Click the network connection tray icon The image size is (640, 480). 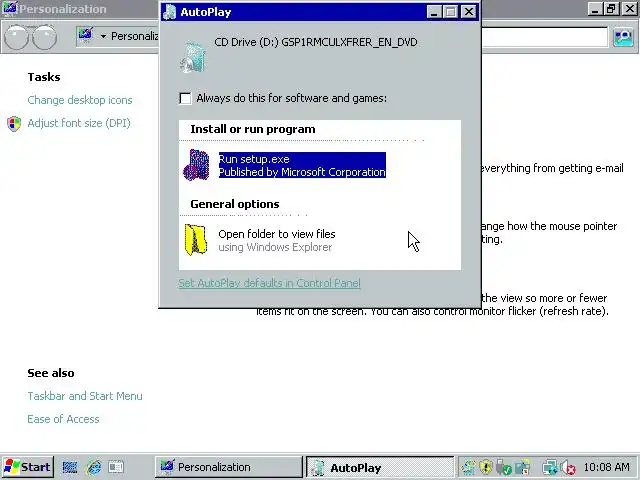click(x=549, y=467)
